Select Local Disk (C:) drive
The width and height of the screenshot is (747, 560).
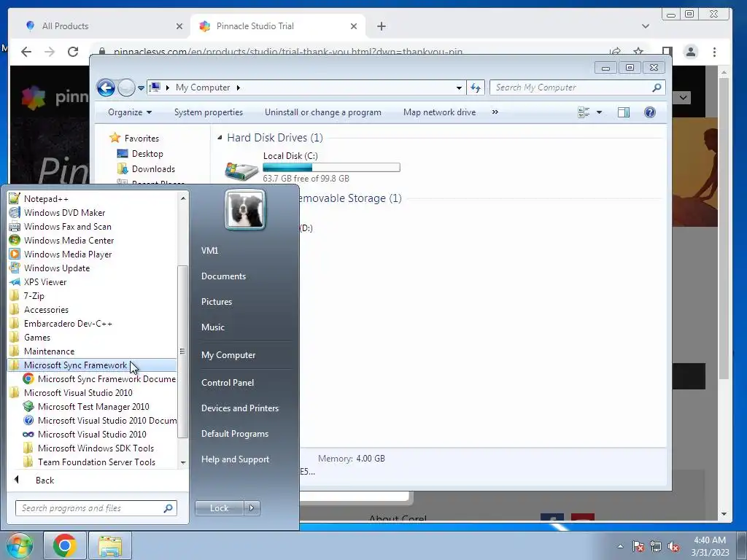tap(312, 167)
